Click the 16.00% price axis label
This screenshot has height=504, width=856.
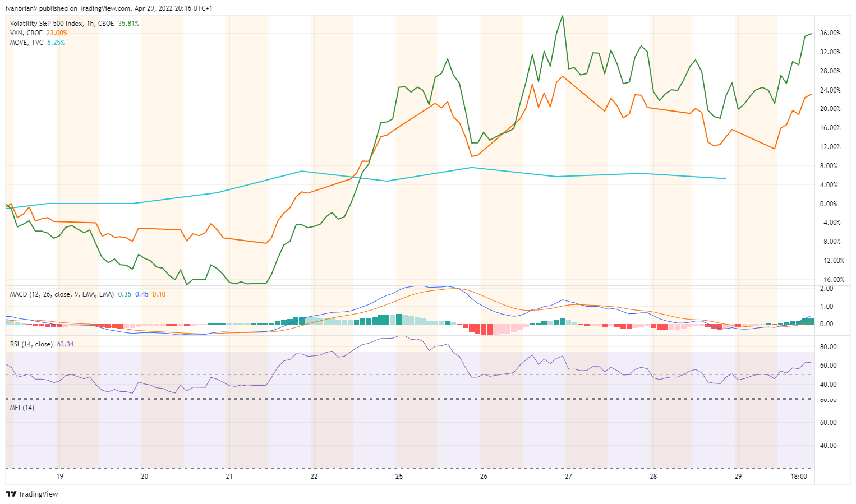pyautogui.click(x=830, y=128)
